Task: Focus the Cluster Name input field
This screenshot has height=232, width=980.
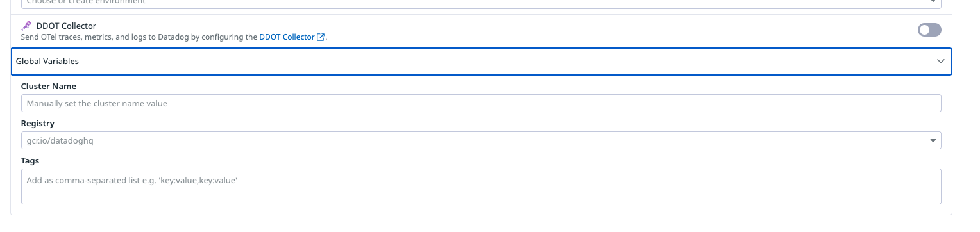Action: point(481,103)
